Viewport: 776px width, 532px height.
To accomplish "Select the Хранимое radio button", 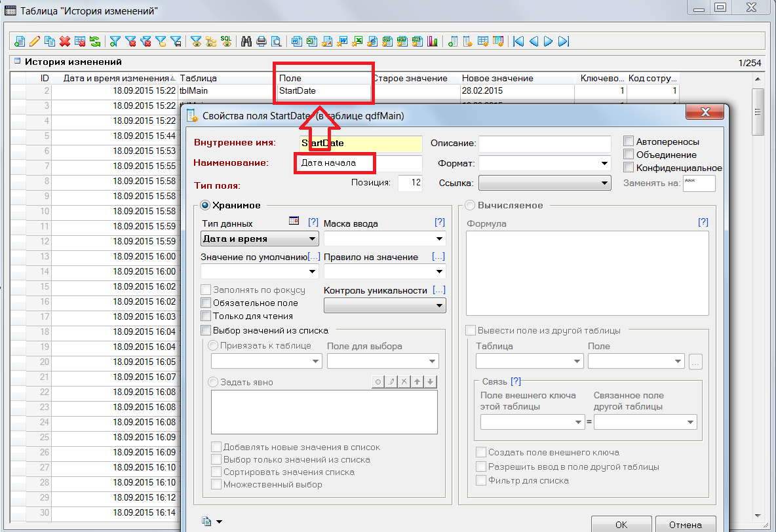I will click(x=205, y=205).
